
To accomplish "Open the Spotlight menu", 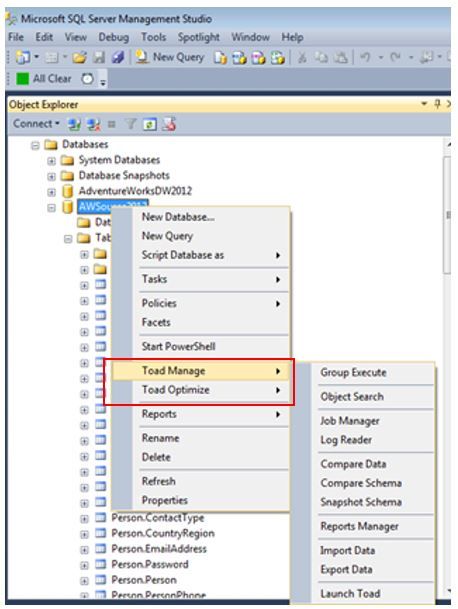I will (x=199, y=37).
